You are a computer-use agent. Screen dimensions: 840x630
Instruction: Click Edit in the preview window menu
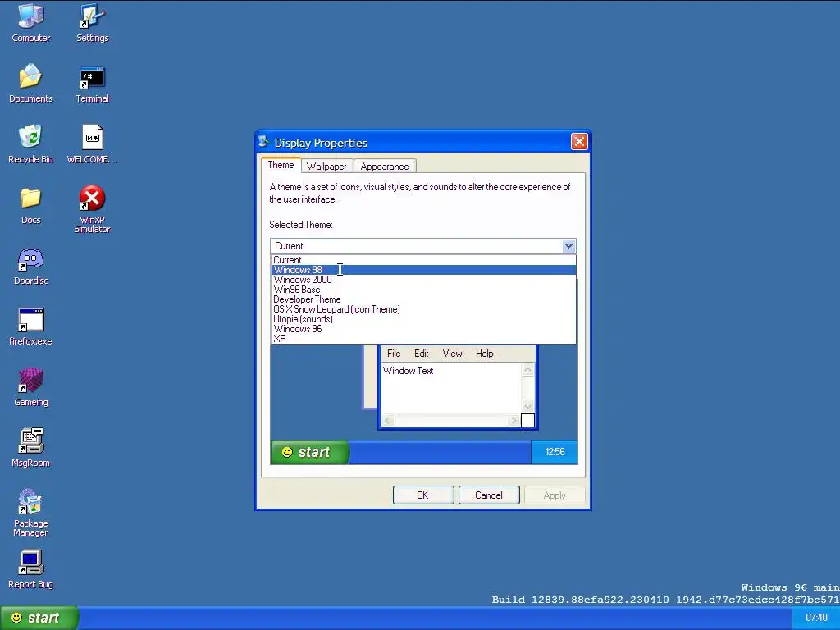pos(421,354)
